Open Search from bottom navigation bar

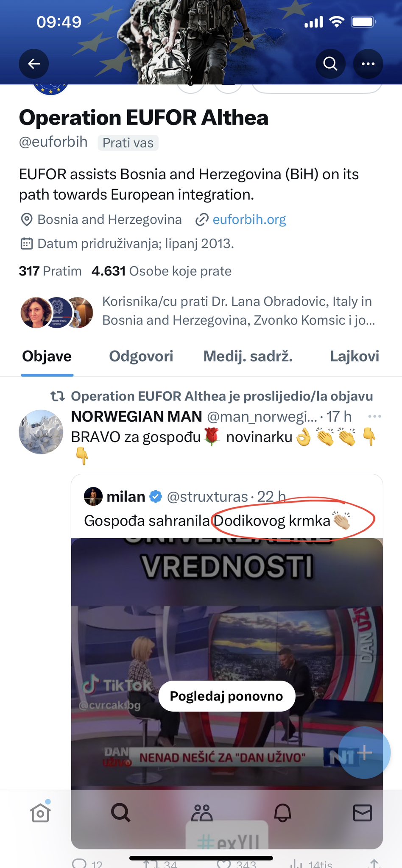coord(120,812)
